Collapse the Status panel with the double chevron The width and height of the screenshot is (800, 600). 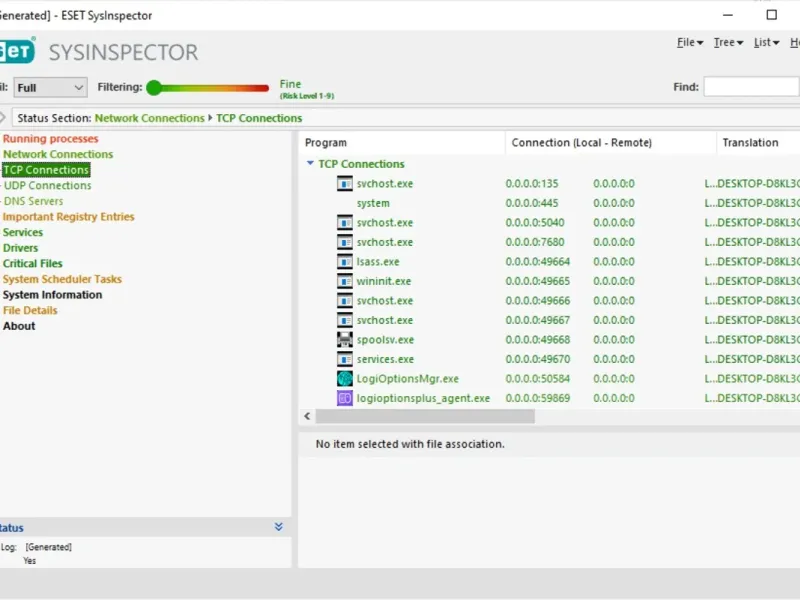click(x=279, y=527)
